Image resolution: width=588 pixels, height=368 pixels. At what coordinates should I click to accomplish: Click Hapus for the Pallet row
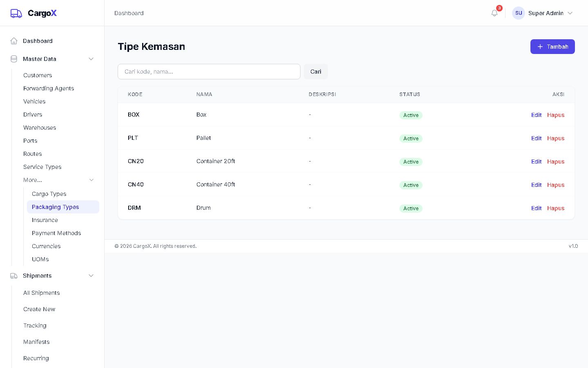pyautogui.click(x=556, y=138)
